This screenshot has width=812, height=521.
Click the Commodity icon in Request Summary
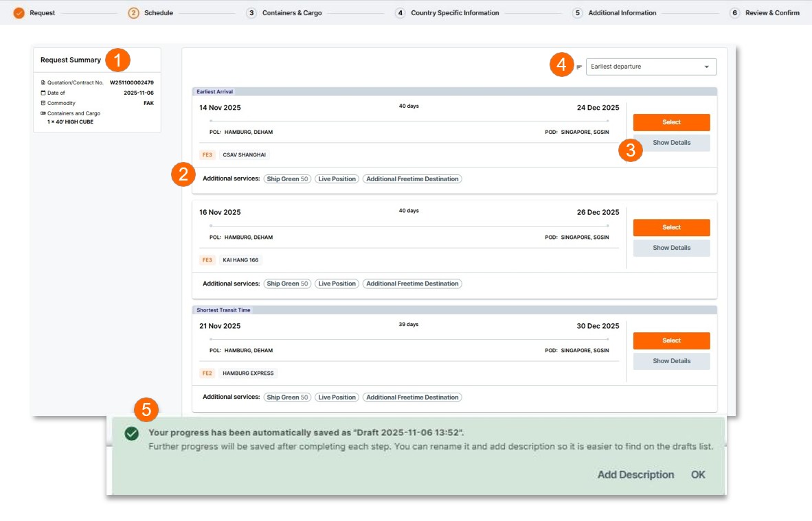pyautogui.click(x=43, y=103)
